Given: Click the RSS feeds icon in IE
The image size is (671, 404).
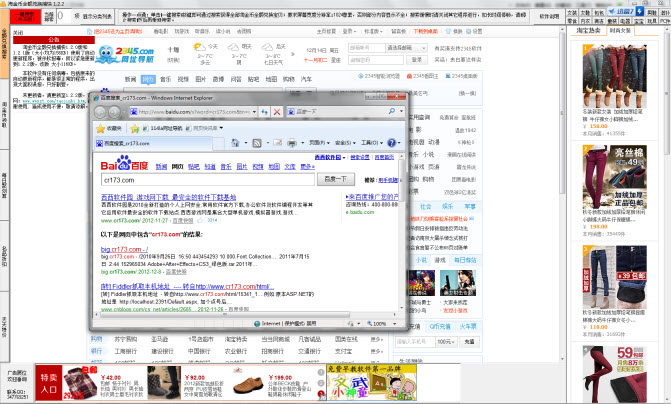Looking at the screenshot, I should 257,143.
